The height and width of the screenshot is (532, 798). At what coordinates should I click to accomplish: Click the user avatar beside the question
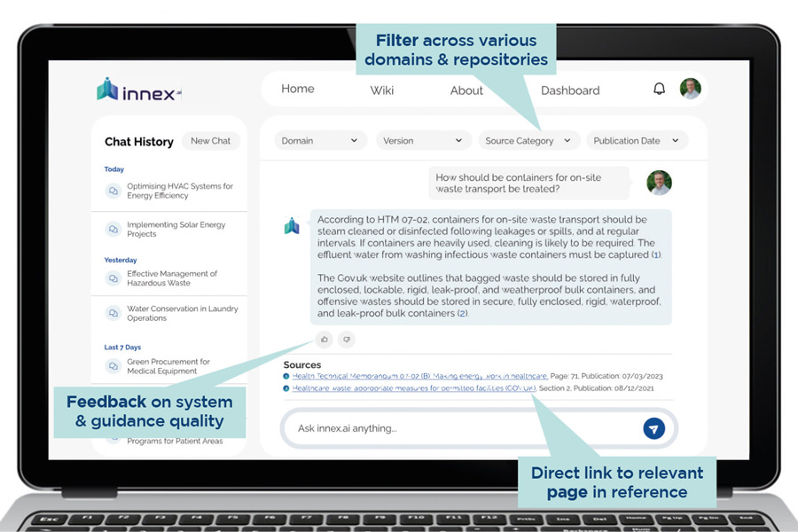click(x=659, y=183)
